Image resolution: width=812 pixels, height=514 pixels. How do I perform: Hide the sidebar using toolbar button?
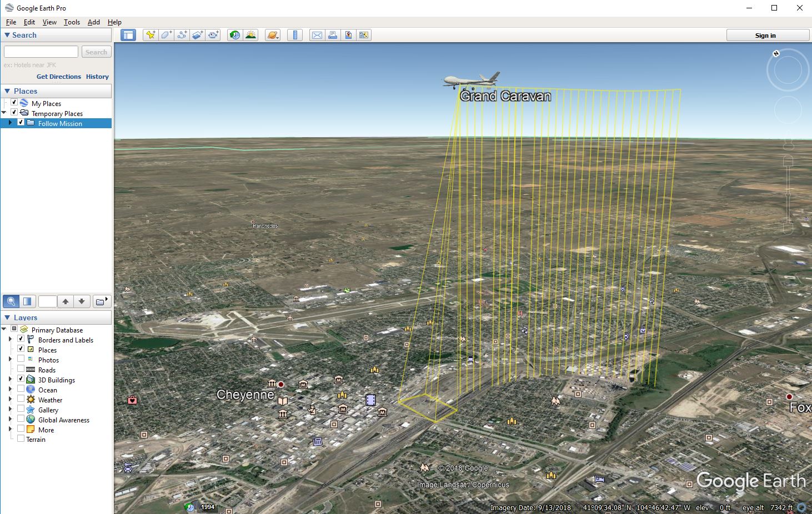(x=128, y=35)
